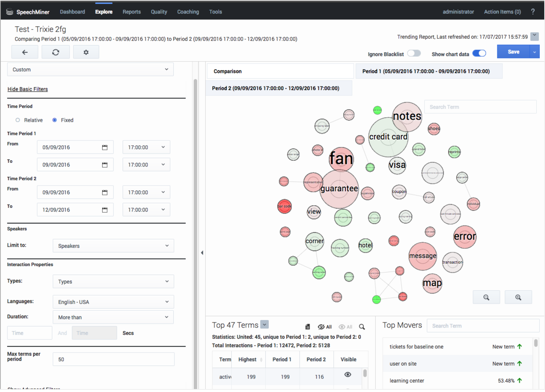Select the 'message' bubble in the chart
The image size is (545, 392).
tap(423, 256)
